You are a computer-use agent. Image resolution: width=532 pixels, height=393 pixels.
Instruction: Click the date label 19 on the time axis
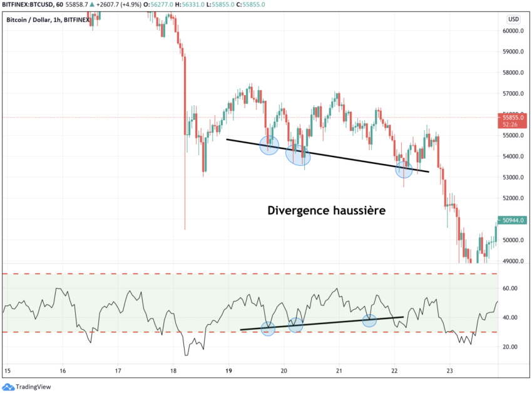[x=230, y=371]
